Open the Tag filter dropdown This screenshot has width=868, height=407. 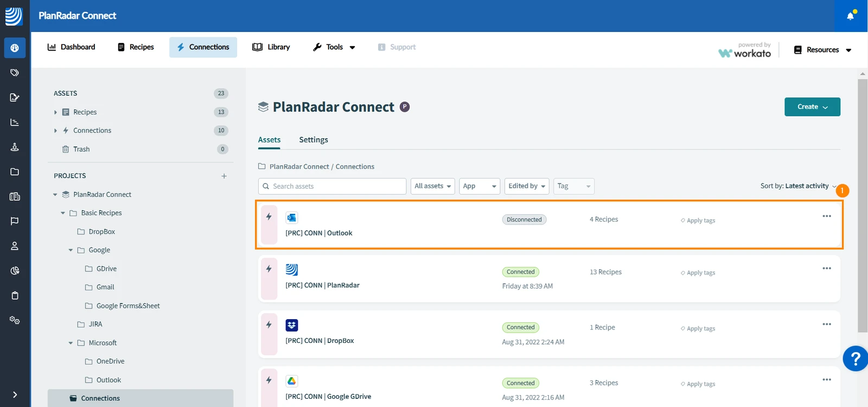click(574, 186)
